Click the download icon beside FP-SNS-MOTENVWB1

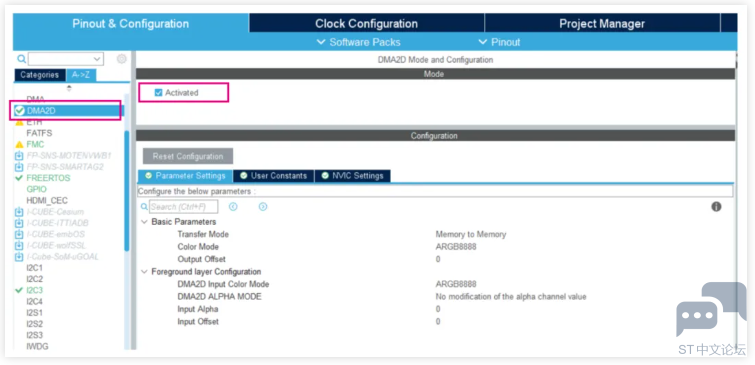coord(19,156)
